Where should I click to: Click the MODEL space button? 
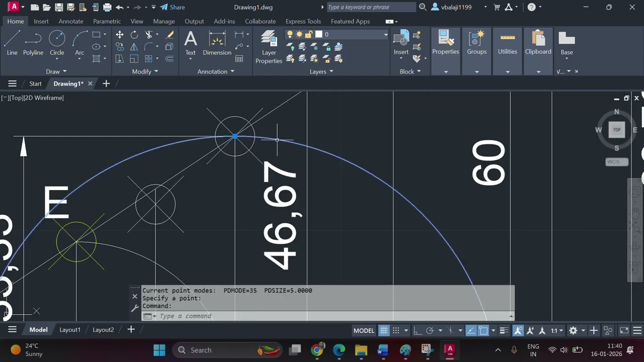point(364,330)
